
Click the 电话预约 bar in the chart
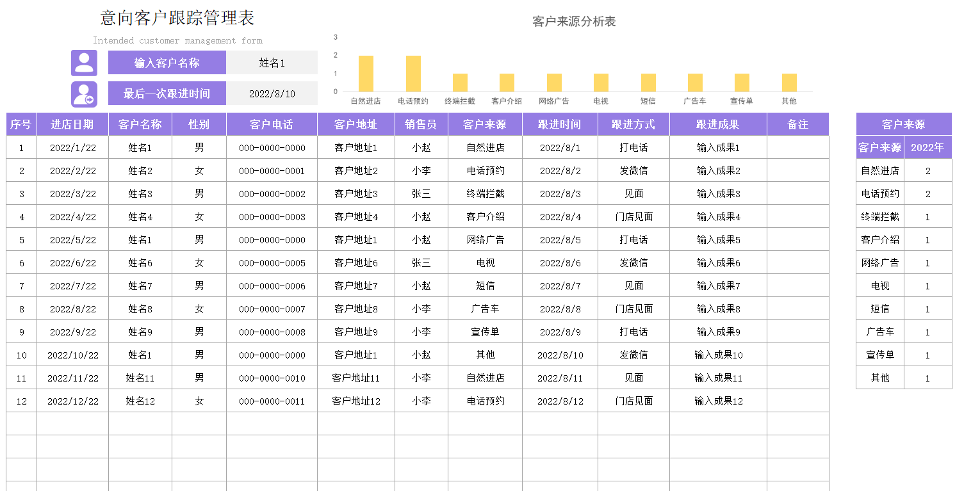[x=413, y=74]
